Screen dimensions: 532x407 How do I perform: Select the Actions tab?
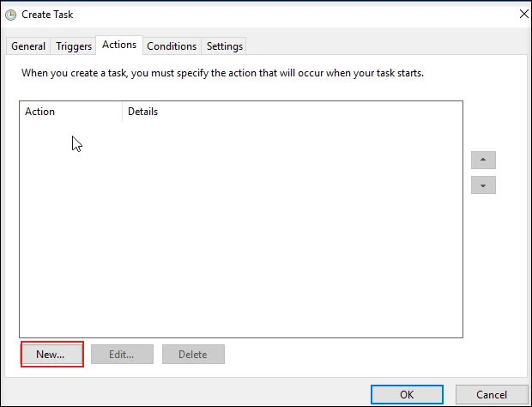[x=119, y=45]
